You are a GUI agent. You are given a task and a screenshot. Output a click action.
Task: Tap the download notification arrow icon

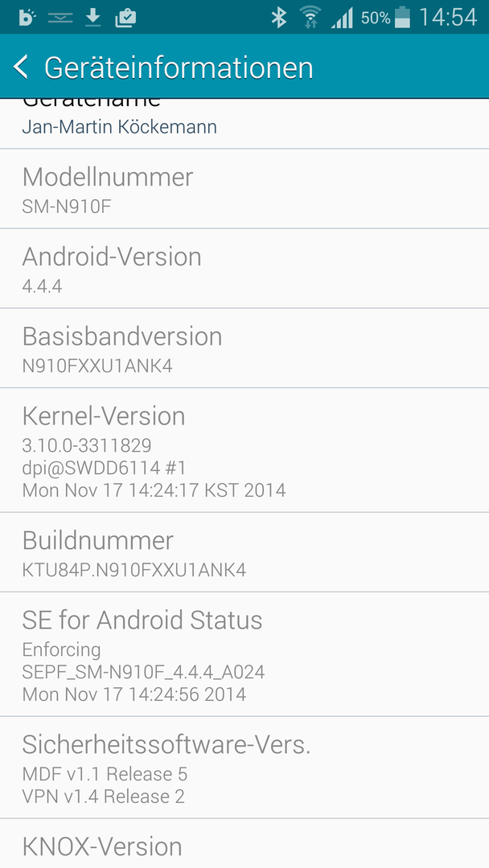pos(93,18)
